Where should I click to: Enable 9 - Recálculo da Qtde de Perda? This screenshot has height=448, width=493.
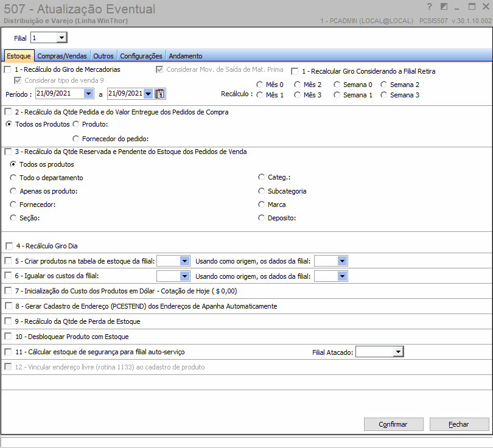[x=8, y=321]
